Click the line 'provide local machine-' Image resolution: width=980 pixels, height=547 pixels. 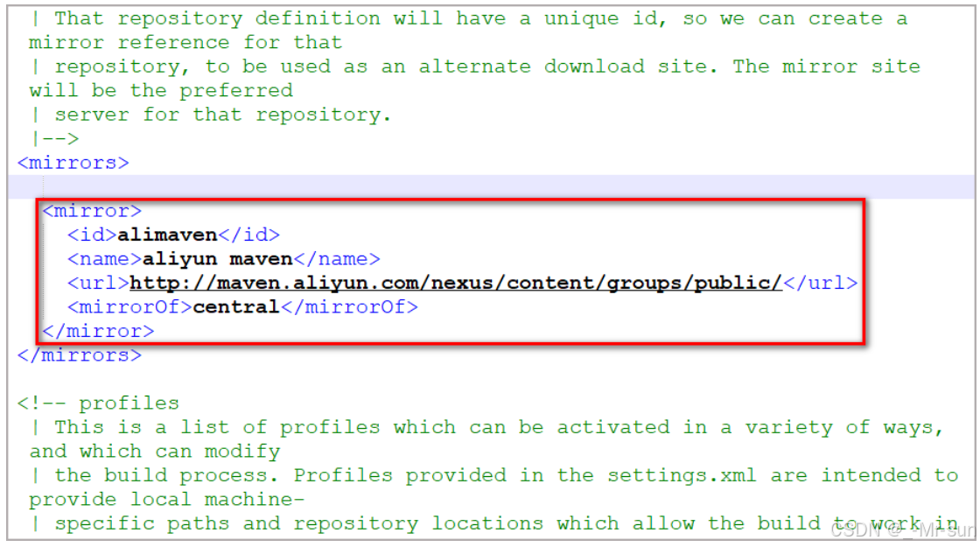167,500
